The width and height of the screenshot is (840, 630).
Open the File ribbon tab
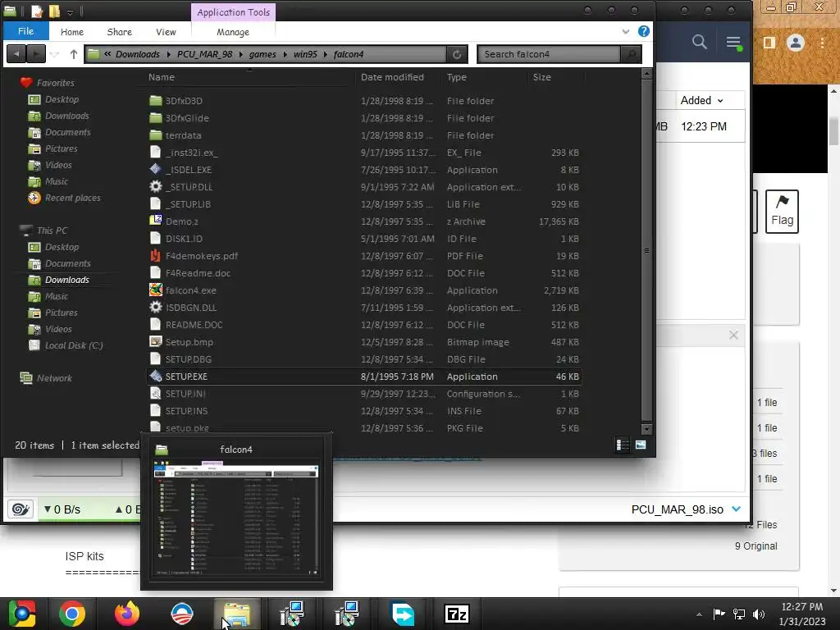click(25, 31)
